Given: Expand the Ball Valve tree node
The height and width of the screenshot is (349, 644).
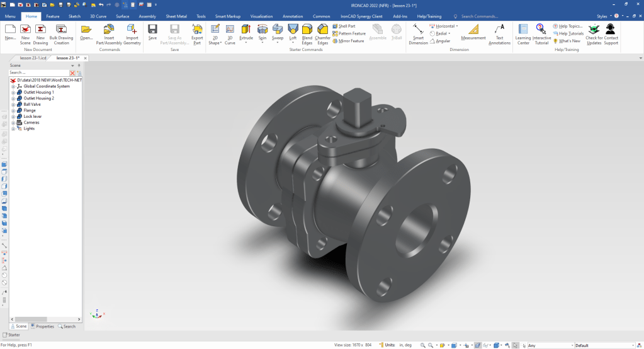Looking at the screenshot, I should (13, 105).
